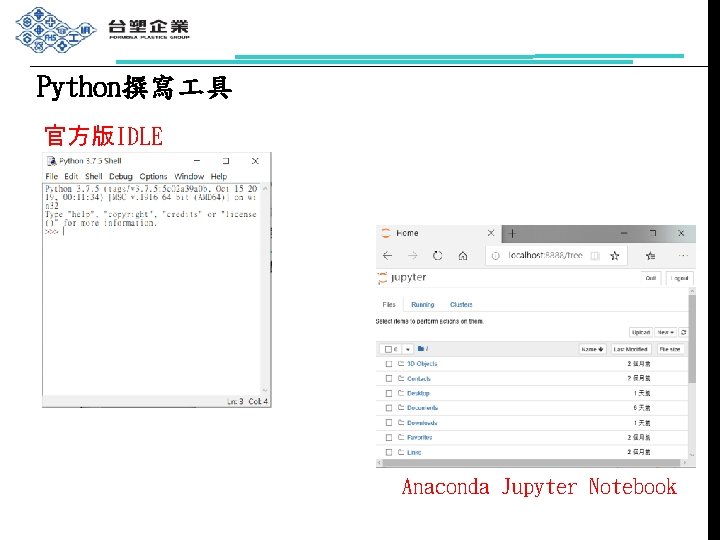Click folder icon beside 3D Objects
The width and height of the screenshot is (720, 540).
tap(401, 363)
